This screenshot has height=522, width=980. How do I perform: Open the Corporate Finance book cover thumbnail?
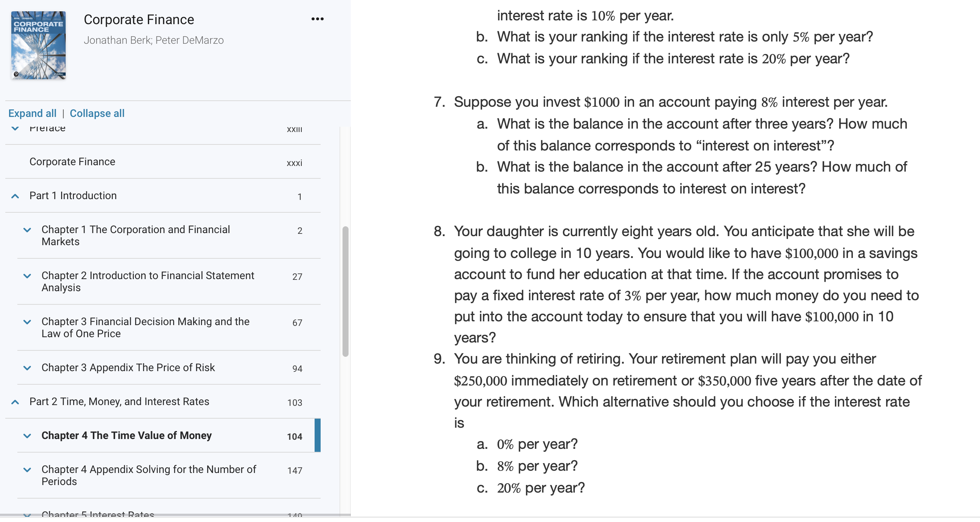click(x=38, y=45)
